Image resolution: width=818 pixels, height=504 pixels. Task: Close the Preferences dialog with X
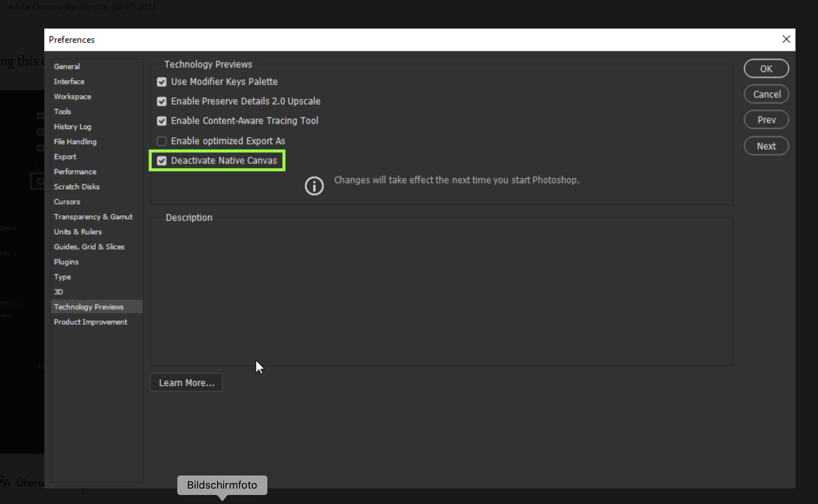786,39
